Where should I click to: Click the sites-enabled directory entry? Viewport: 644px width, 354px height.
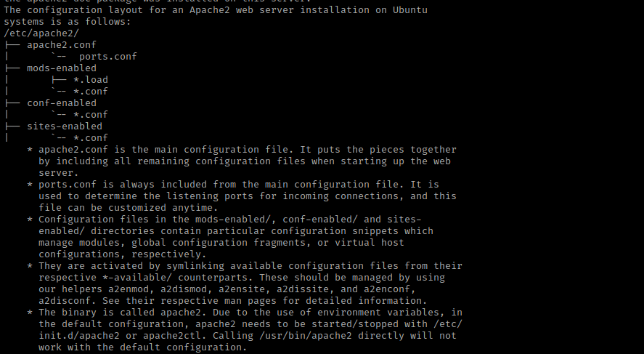(65, 126)
